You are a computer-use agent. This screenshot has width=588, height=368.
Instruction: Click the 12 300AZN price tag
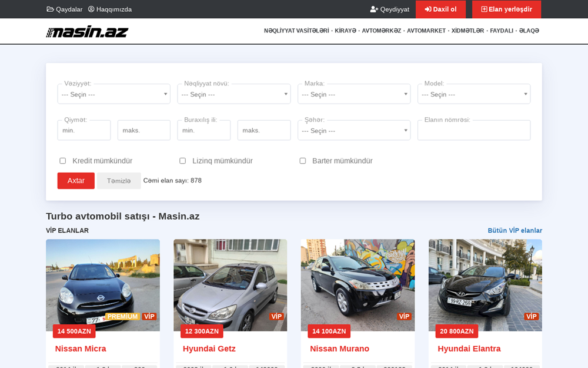click(202, 331)
